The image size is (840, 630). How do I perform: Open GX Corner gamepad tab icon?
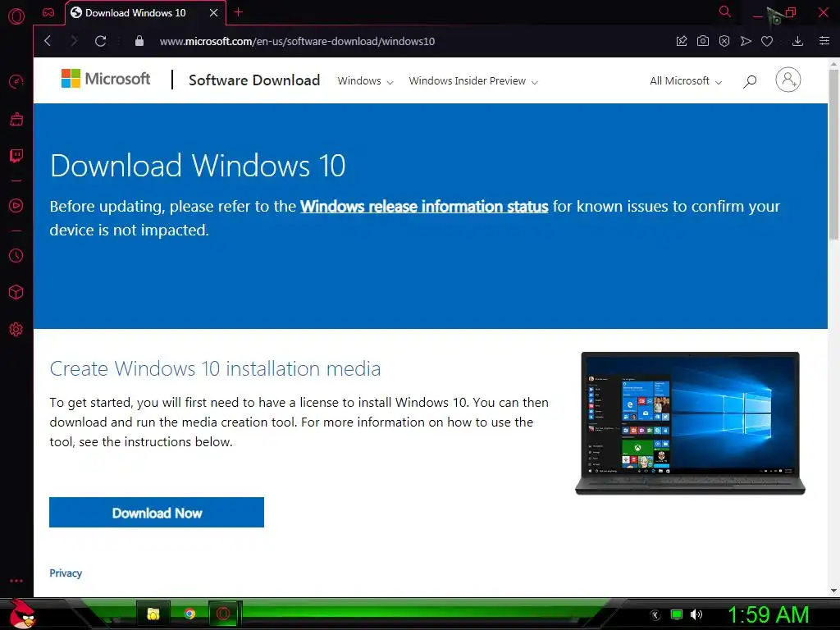tap(48, 12)
